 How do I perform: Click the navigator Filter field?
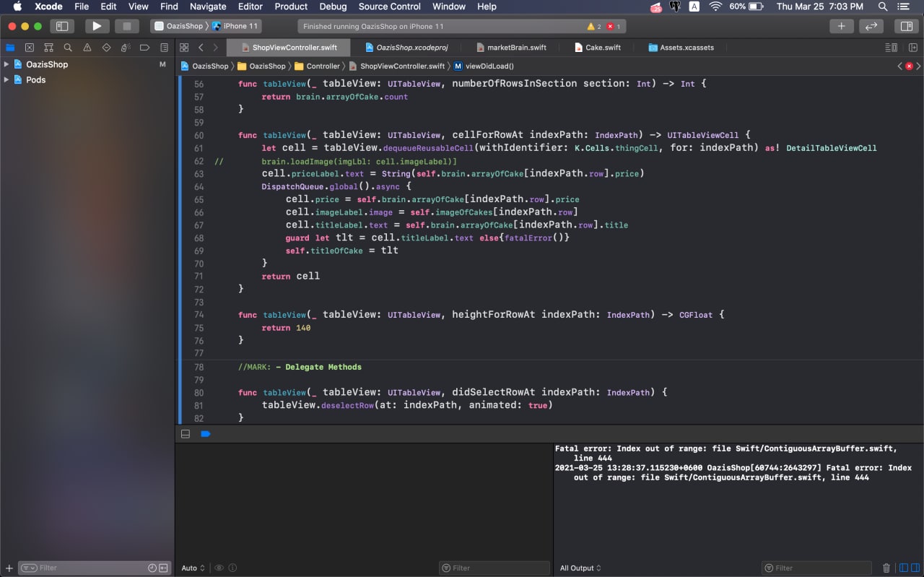(x=87, y=568)
